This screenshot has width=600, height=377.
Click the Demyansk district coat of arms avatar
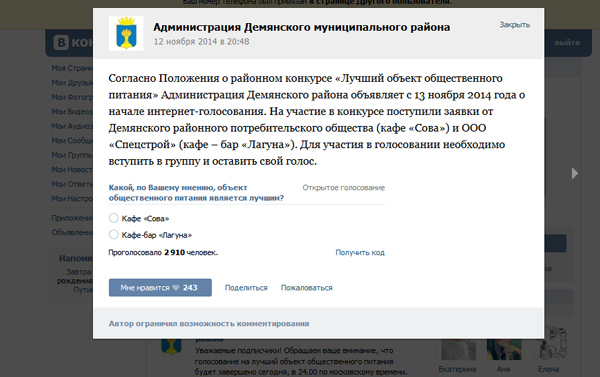126,33
